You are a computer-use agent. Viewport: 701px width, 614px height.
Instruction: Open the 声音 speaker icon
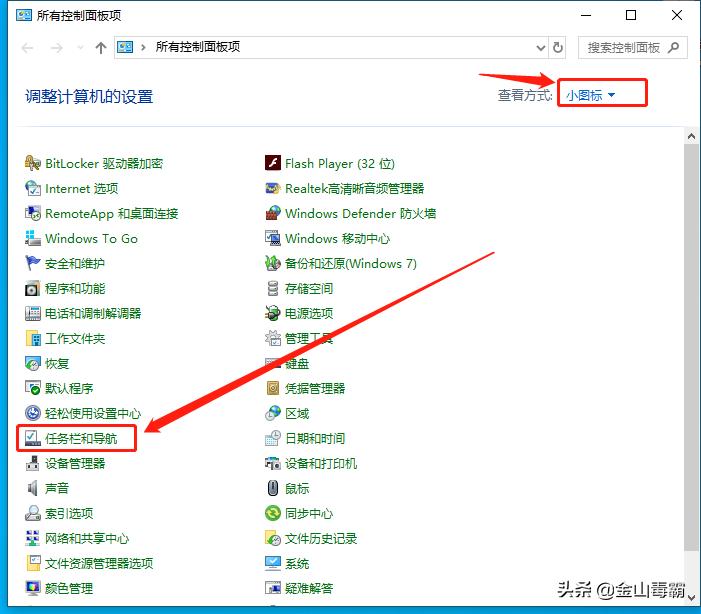pos(33,488)
